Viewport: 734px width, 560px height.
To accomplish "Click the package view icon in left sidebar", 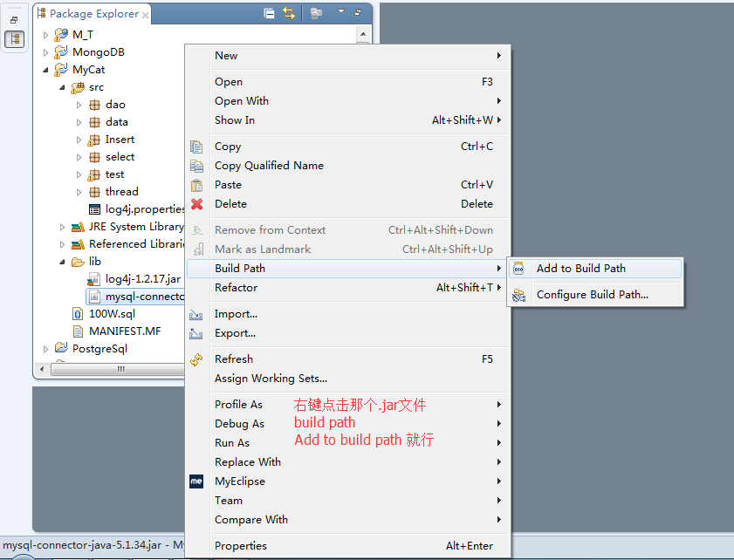I will pos(15,39).
